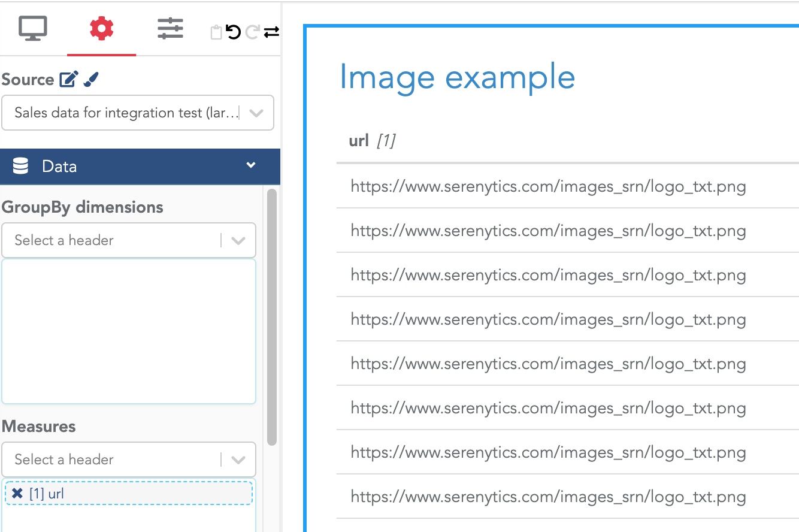Open the monitor preview tab
This screenshot has width=799, height=532.
coord(33,29)
